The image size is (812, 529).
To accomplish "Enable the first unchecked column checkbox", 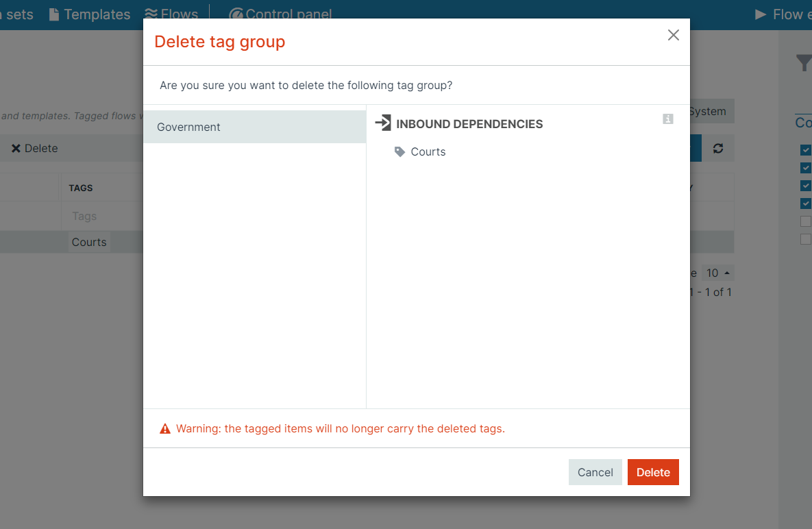I will (805, 221).
